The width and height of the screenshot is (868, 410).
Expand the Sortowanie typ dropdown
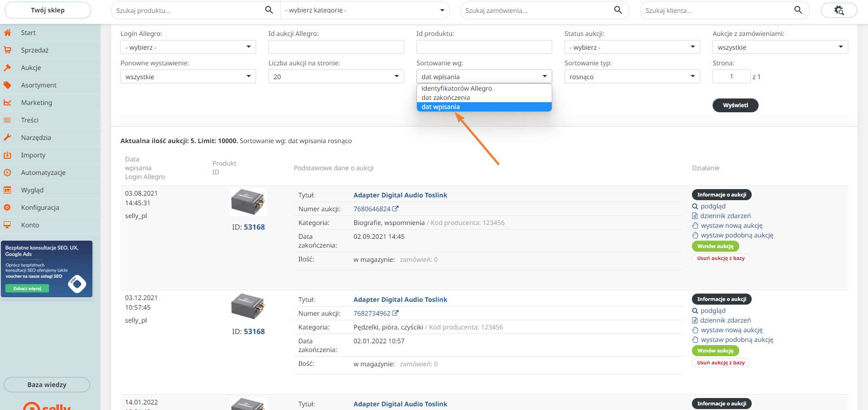[x=632, y=76]
